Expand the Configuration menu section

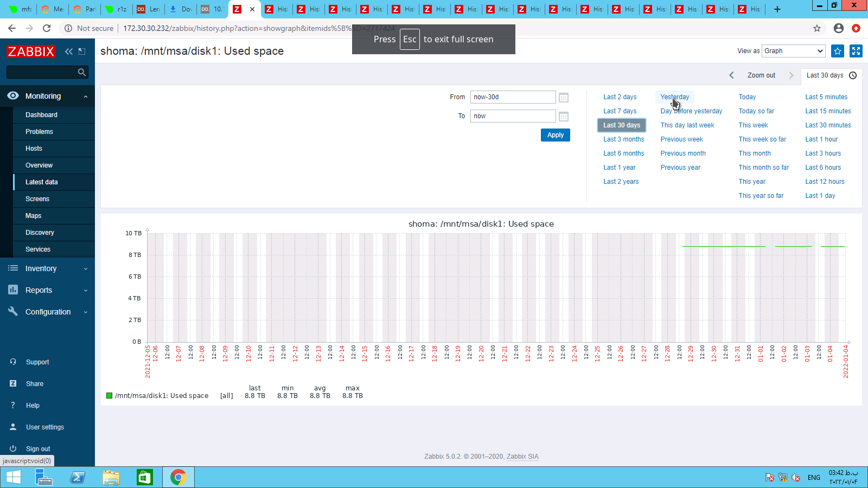click(x=47, y=312)
